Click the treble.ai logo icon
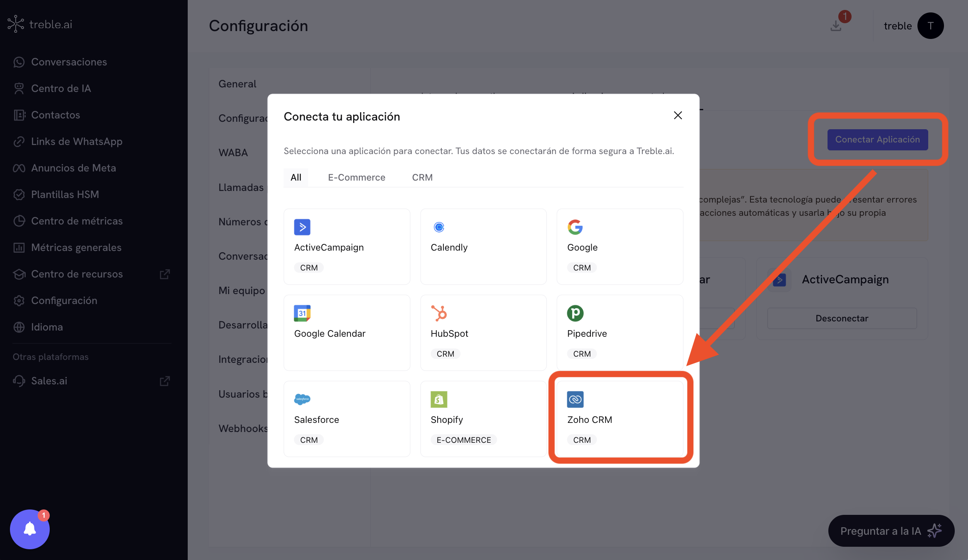 pyautogui.click(x=15, y=24)
